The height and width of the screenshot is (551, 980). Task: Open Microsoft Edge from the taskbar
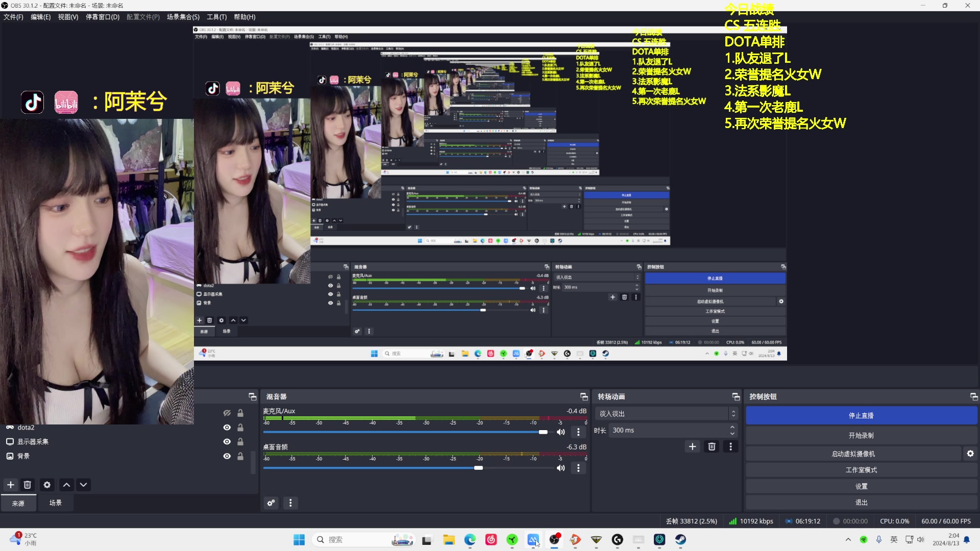point(470,539)
